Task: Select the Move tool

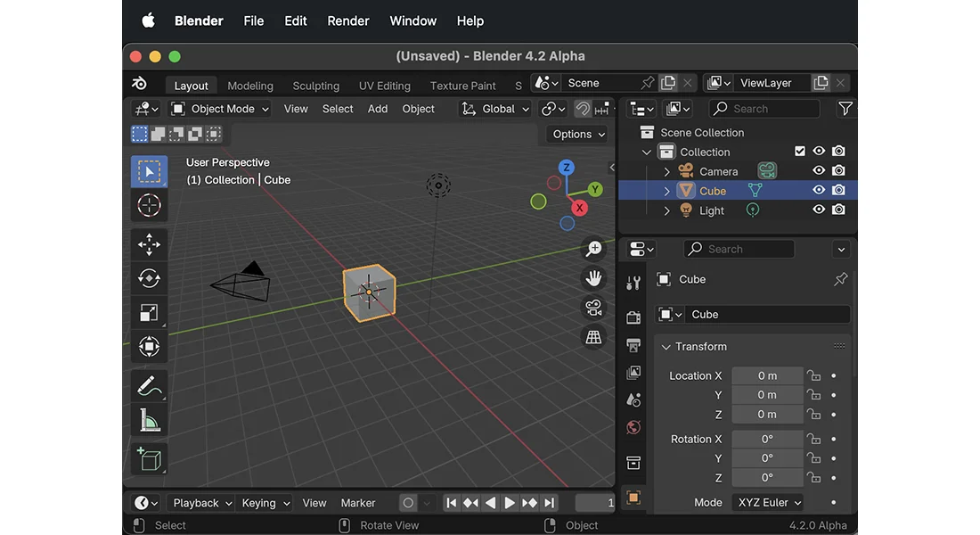Action: tap(149, 244)
